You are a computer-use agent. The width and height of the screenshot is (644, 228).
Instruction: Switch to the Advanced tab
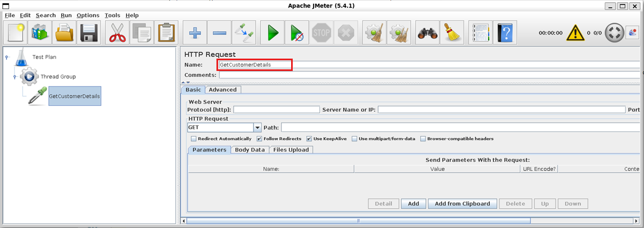pos(222,90)
